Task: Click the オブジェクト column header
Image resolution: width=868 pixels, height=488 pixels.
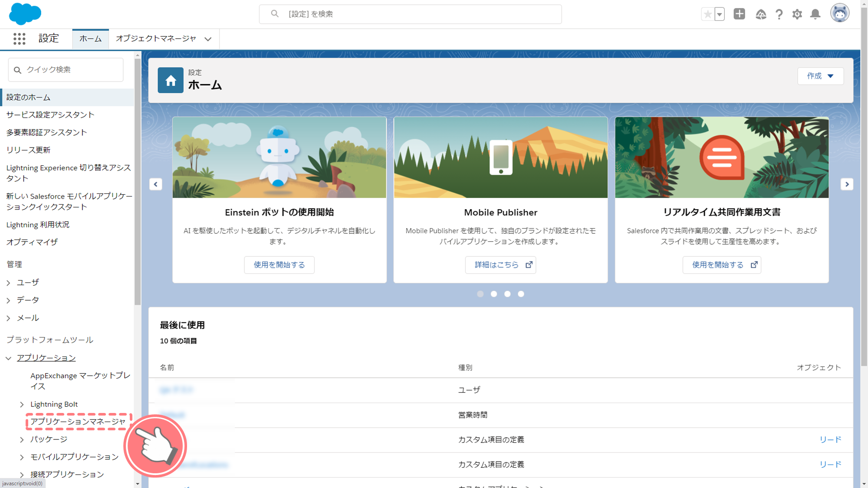Action: pyautogui.click(x=819, y=367)
